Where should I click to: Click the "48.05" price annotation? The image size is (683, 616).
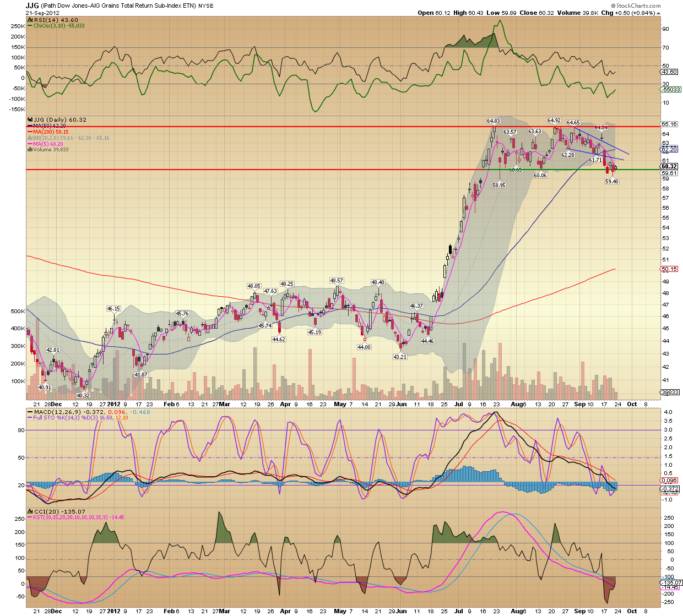click(x=254, y=286)
